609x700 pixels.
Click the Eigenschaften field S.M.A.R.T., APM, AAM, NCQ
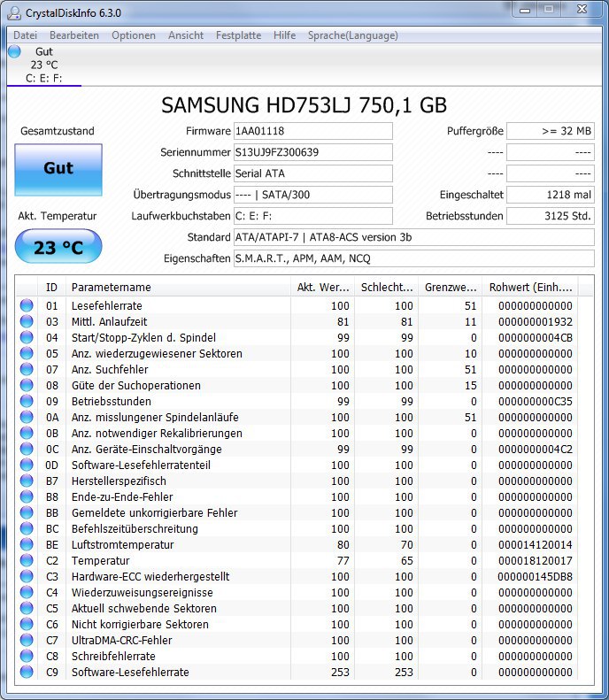[414, 258]
